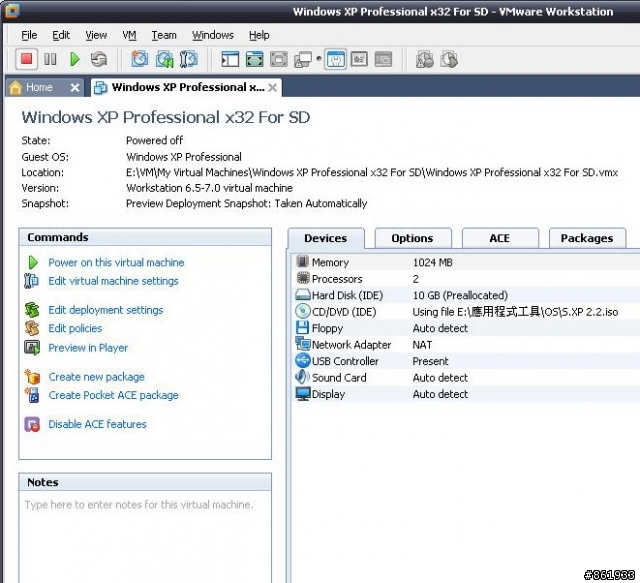Click the Revert to snapshot toolbar icon
The image size is (640, 583).
tap(164, 59)
